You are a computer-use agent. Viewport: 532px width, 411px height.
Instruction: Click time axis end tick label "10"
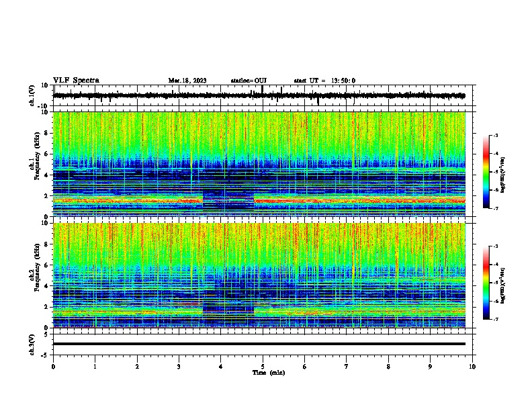tap(472, 367)
